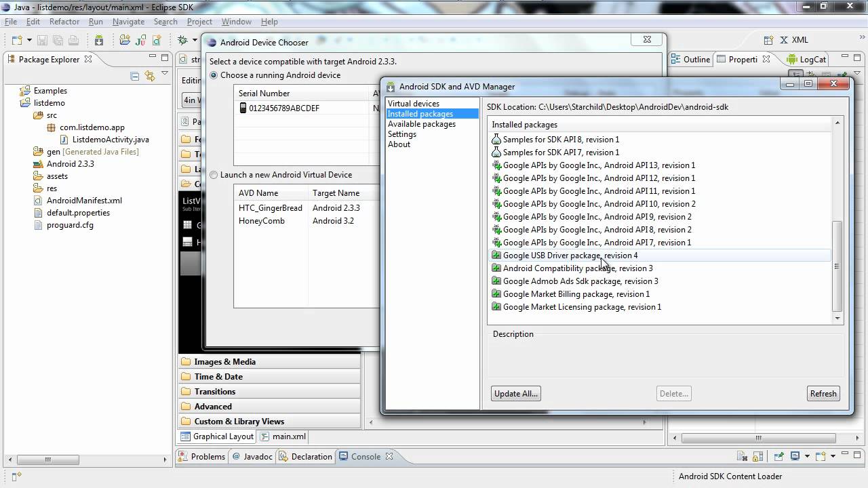Screen dimensions: 868x488
Task: Open the Navigate menu
Action: click(x=128, y=22)
